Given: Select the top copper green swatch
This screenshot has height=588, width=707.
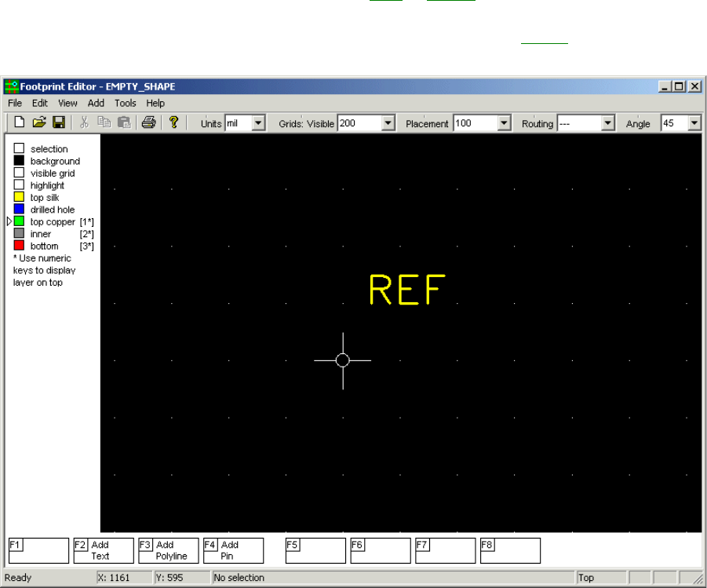Looking at the screenshot, I should [20, 222].
